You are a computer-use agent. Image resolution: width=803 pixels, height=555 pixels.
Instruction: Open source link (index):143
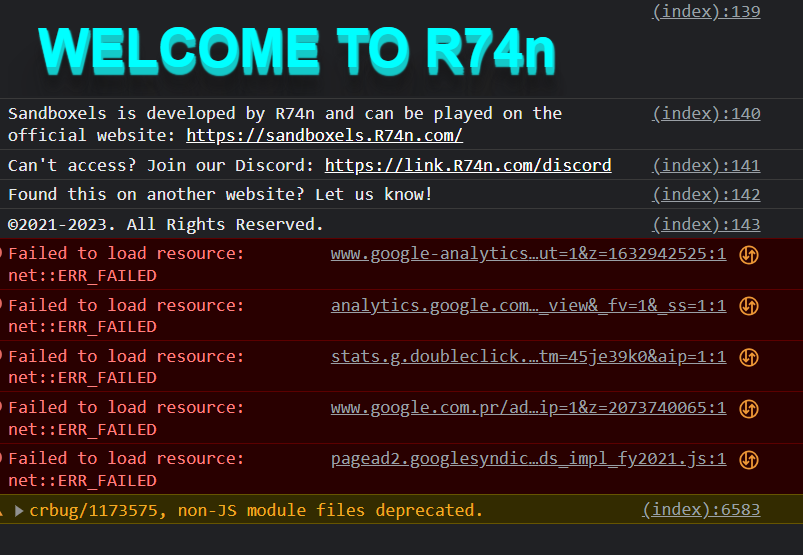pyautogui.click(x=706, y=224)
